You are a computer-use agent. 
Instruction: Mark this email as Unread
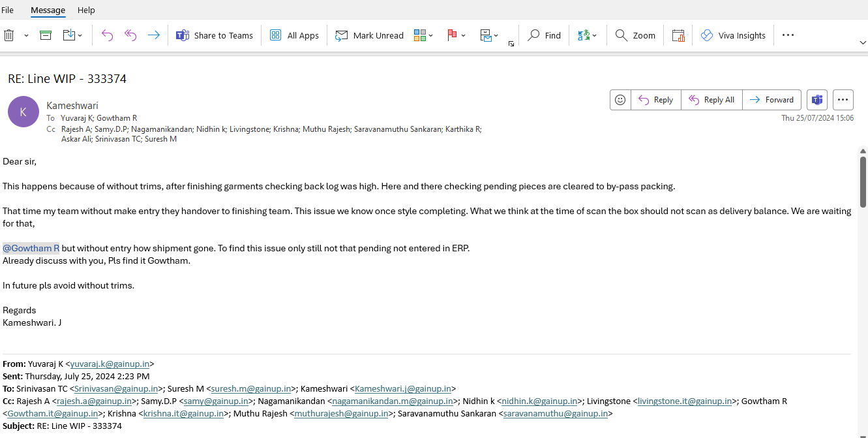pyautogui.click(x=370, y=35)
